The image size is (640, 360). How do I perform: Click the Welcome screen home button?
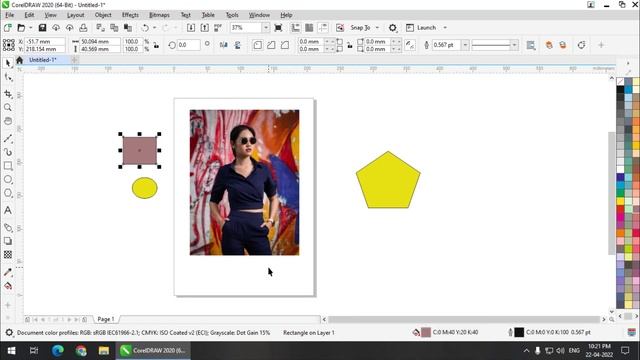coord(19,60)
